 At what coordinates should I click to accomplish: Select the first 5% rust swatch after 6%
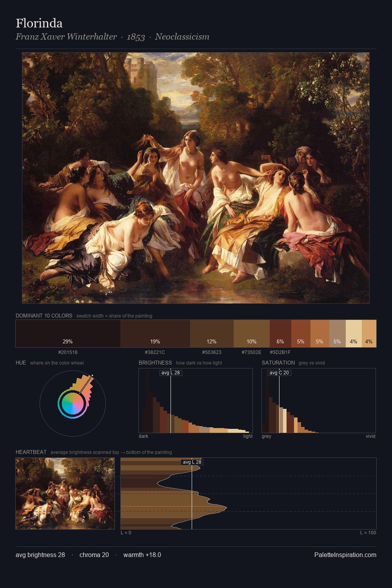(301, 334)
